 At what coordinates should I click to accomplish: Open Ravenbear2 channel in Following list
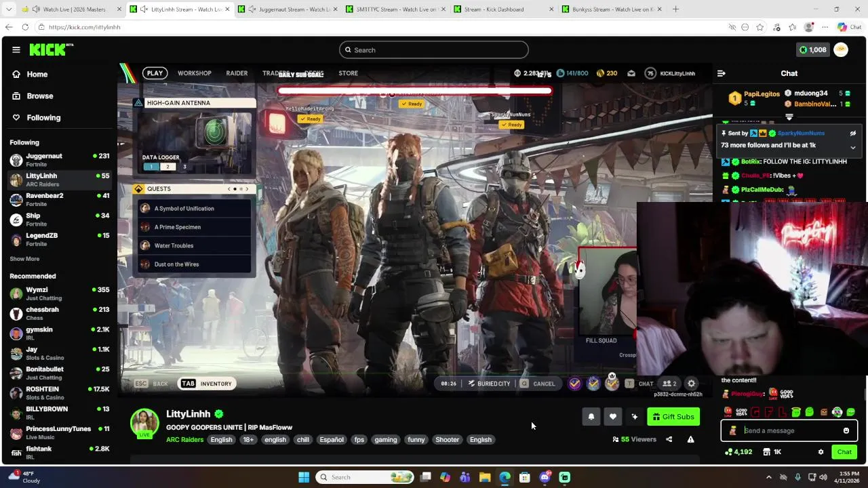pyautogui.click(x=60, y=200)
